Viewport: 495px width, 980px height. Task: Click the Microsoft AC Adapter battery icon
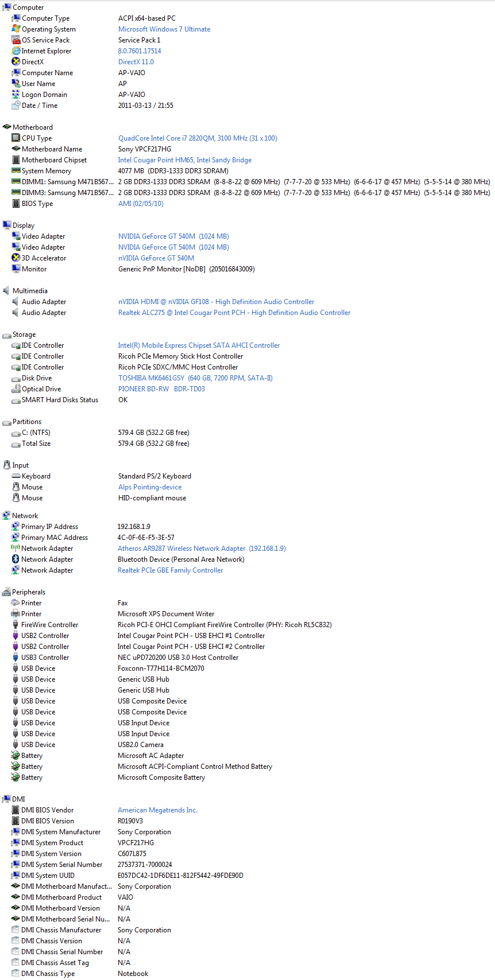tap(16, 756)
